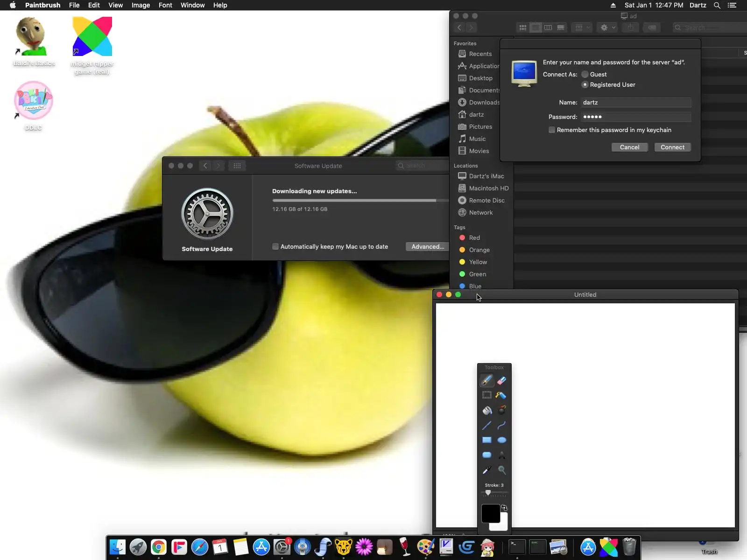747x560 pixels.
Task: Click the Paintbrush canvas area
Action: [585, 415]
